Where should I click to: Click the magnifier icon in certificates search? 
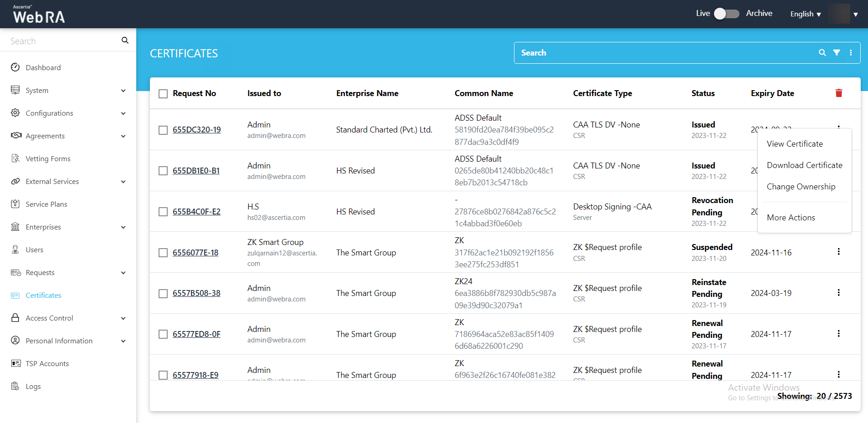[x=822, y=53]
